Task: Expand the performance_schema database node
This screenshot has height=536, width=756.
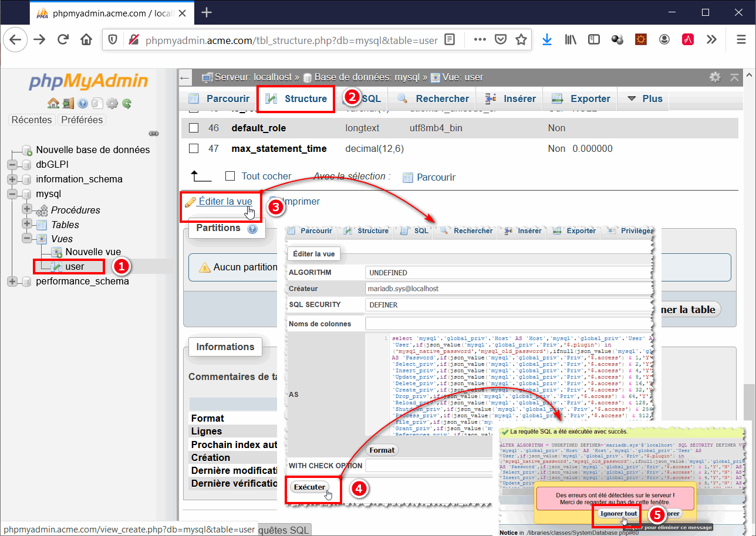Action: tap(12, 281)
